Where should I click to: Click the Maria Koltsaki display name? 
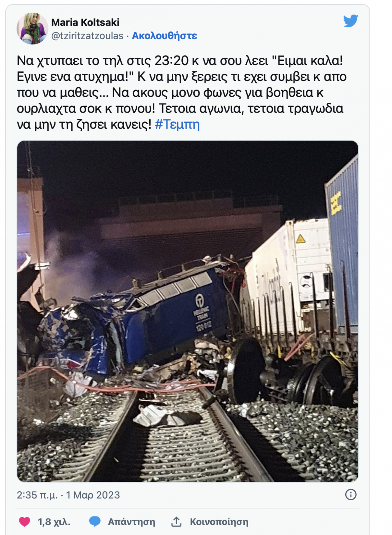point(85,23)
